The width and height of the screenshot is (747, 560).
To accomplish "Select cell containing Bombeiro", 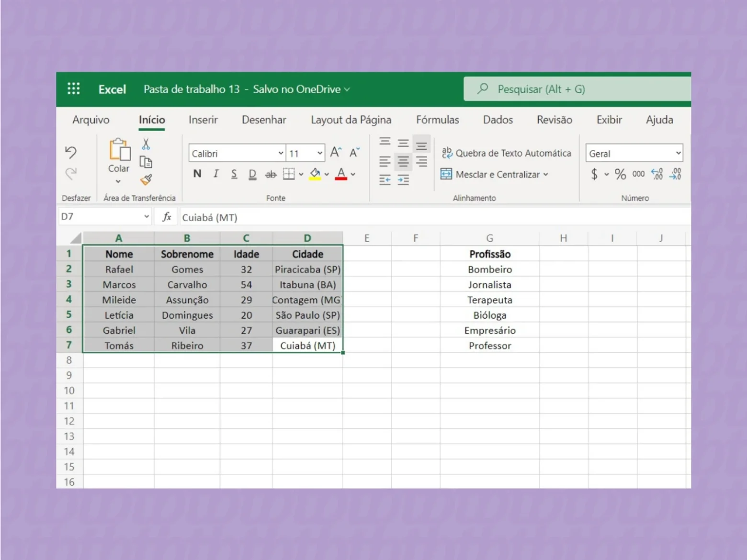I will [x=490, y=269].
